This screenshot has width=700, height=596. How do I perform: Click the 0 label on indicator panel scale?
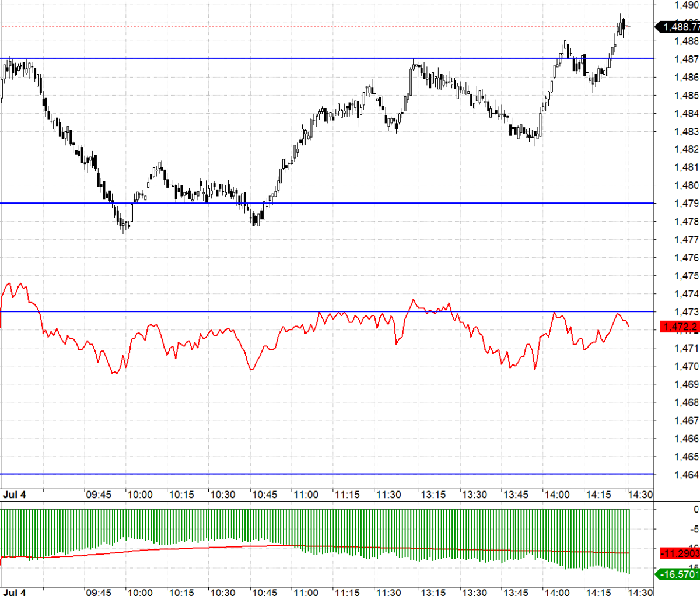pos(695,510)
